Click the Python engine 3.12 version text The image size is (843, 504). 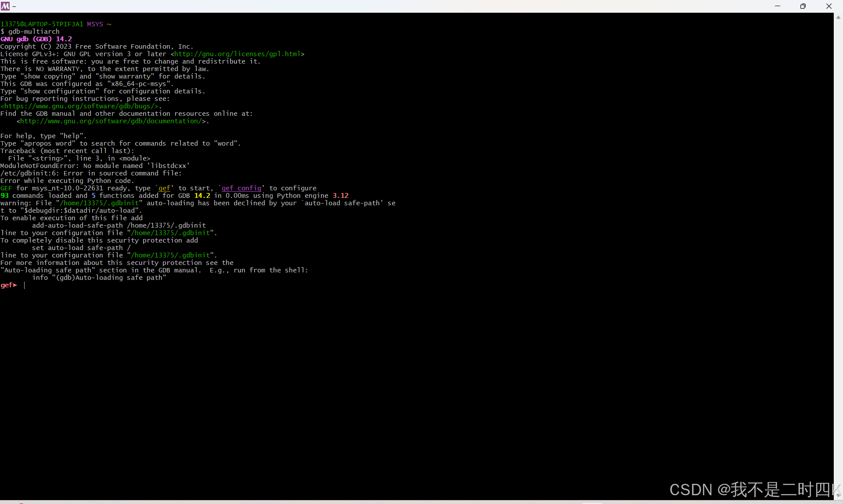[x=340, y=196]
